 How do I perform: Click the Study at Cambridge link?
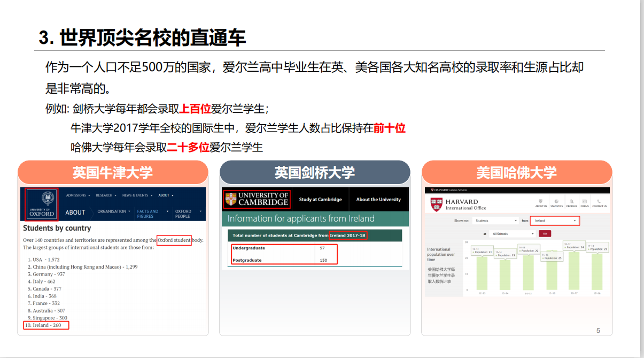320,200
